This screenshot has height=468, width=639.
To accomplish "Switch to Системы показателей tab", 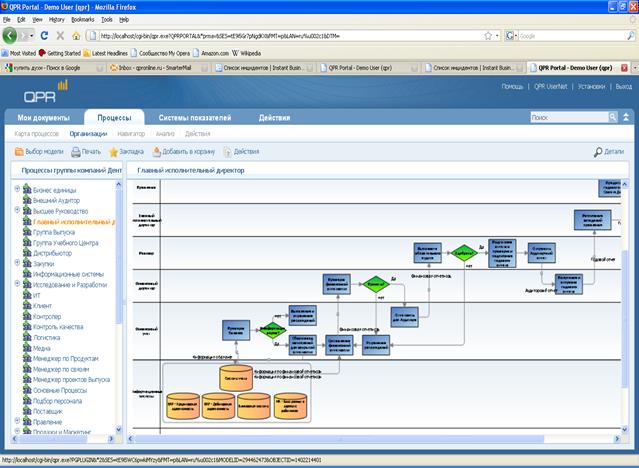I will pos(195,118).
